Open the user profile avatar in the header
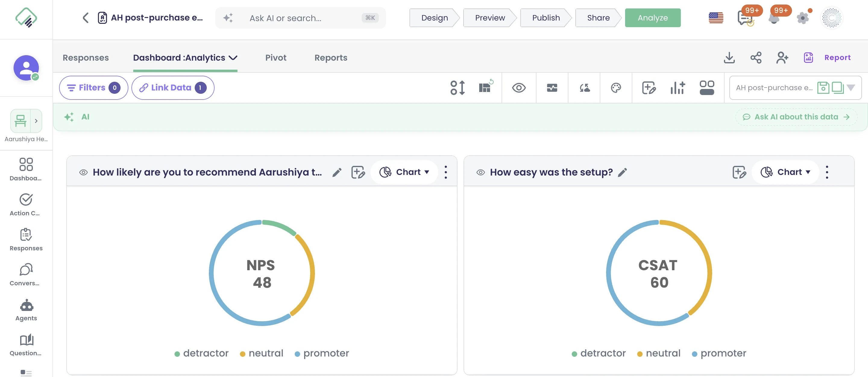 click(832, 18)
